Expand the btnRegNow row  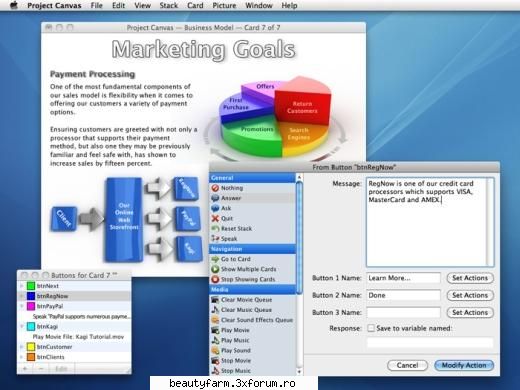tap(22, 296)
